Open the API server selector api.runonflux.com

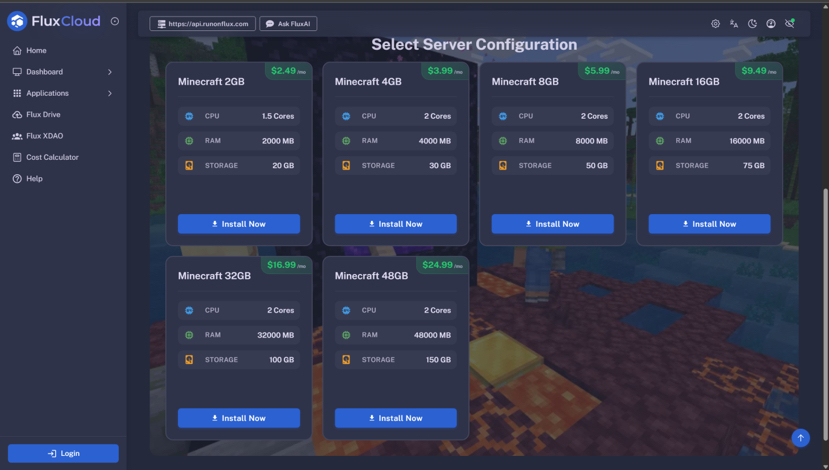[x=203, y=23]
